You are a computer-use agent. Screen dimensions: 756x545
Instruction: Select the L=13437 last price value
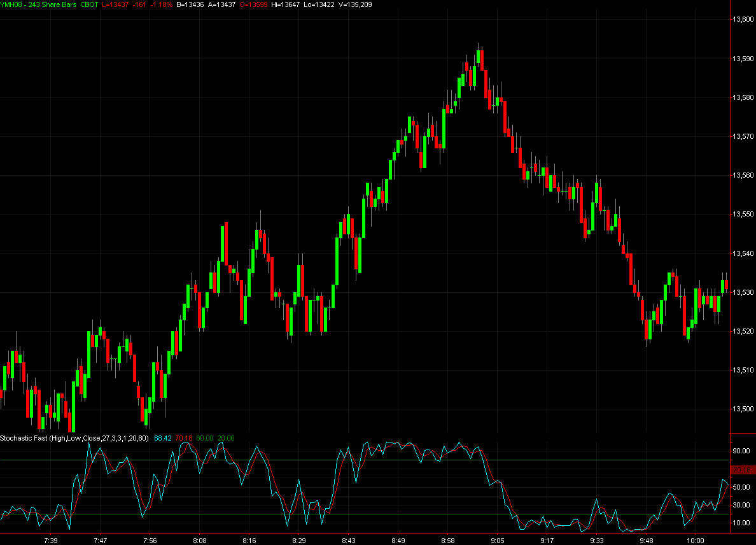point(115,5)
